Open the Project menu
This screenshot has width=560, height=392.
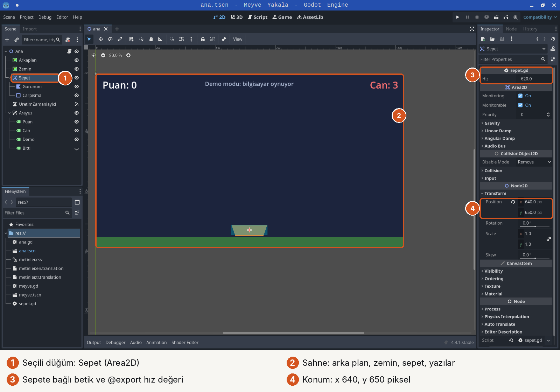tap(27, 17)
